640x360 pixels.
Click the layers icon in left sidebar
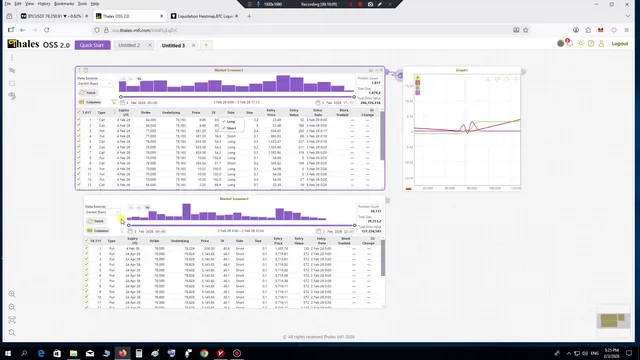12,96
